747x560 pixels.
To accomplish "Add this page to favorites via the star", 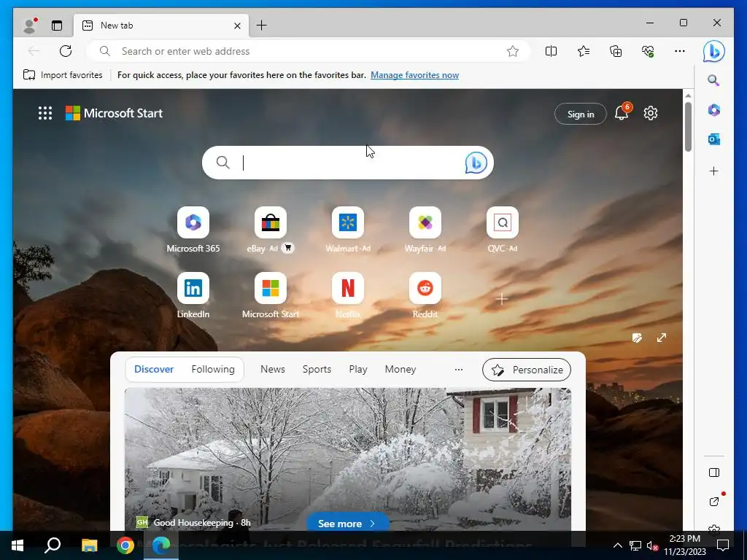I will pos(513,51).
